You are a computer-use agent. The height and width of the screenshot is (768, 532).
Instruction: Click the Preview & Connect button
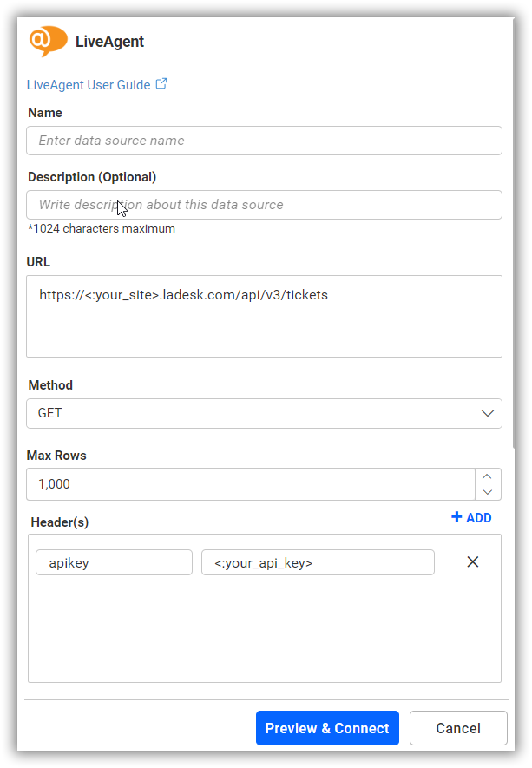(x=327, y=728)
